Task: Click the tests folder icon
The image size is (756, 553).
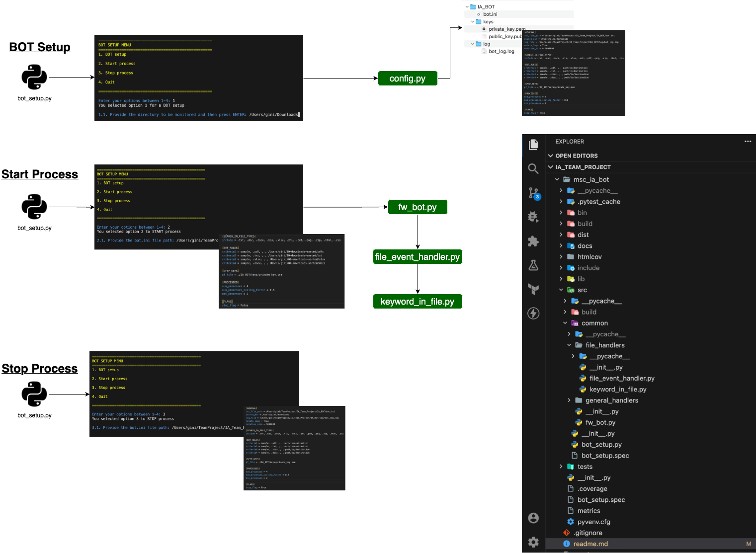Action: click(571, 467)
